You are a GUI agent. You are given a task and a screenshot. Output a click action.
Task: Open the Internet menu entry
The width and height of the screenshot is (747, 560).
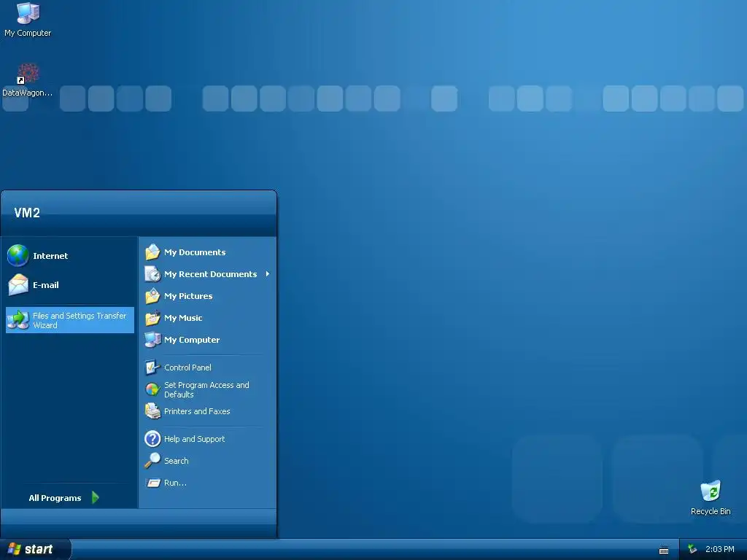pyautogui.click(x=69, y=256)
